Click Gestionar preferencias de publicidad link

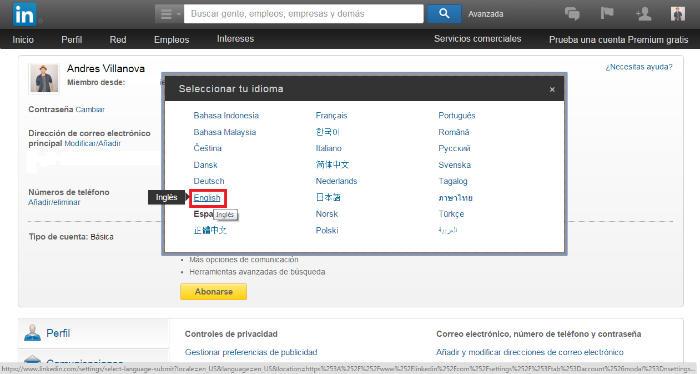point(251,352)
